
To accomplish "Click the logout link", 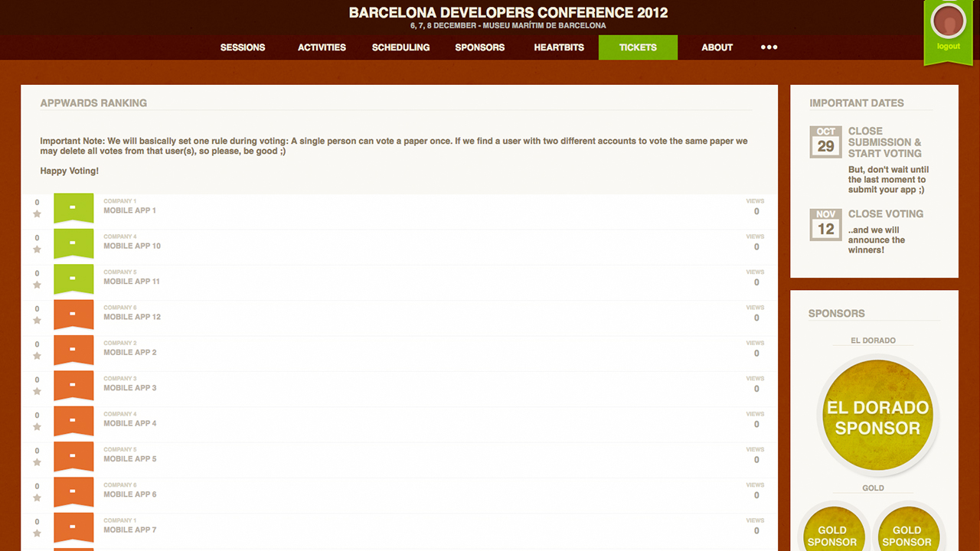I will point(949,46).
